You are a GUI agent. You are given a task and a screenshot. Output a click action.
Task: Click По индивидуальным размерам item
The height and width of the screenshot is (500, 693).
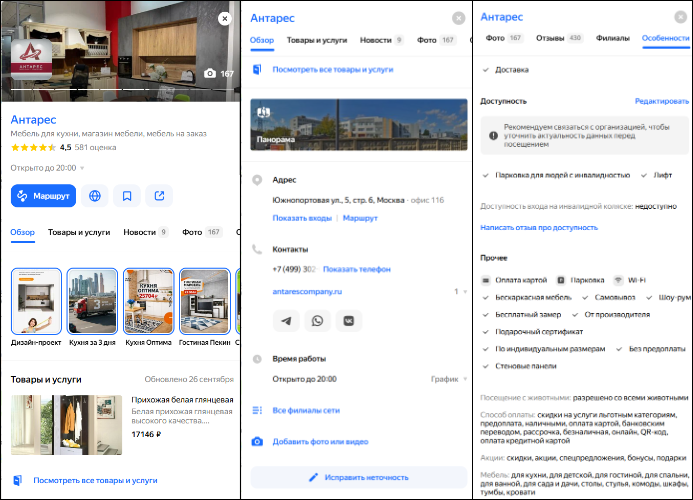tap(544, 349)
